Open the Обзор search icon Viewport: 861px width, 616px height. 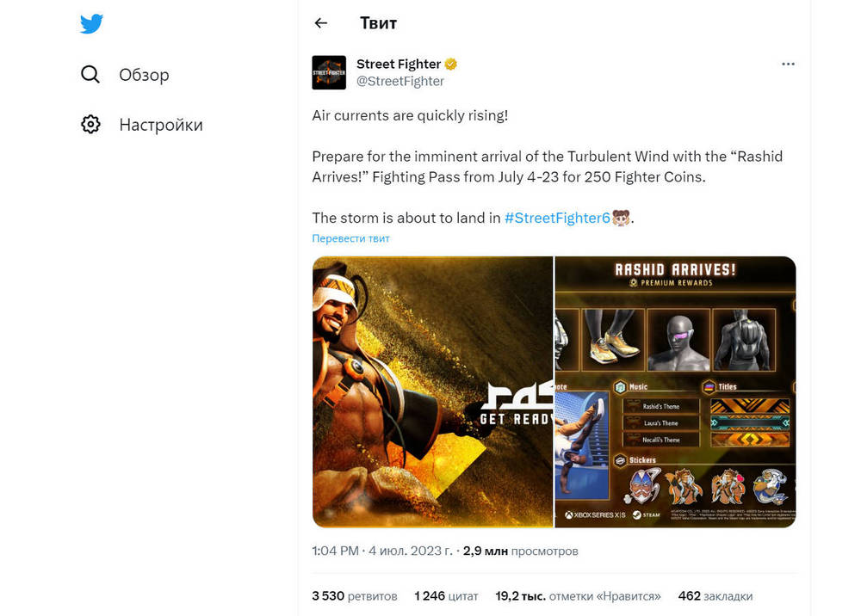click(x=90, y=74)
